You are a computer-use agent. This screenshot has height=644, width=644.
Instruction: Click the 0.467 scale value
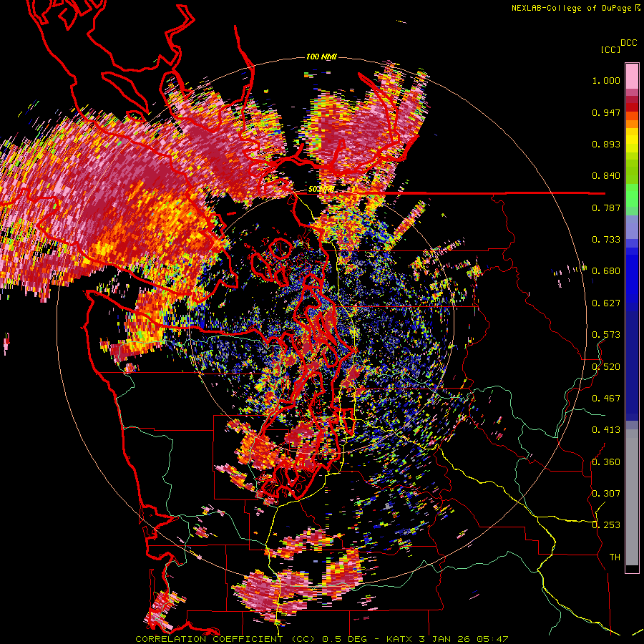pyautogui.click(x=606, y=399)
